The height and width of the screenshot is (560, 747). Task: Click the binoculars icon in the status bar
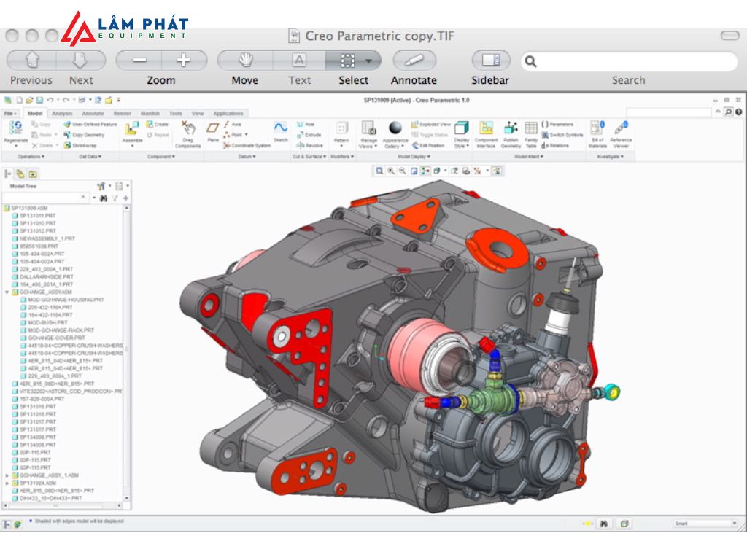[603, 524]
